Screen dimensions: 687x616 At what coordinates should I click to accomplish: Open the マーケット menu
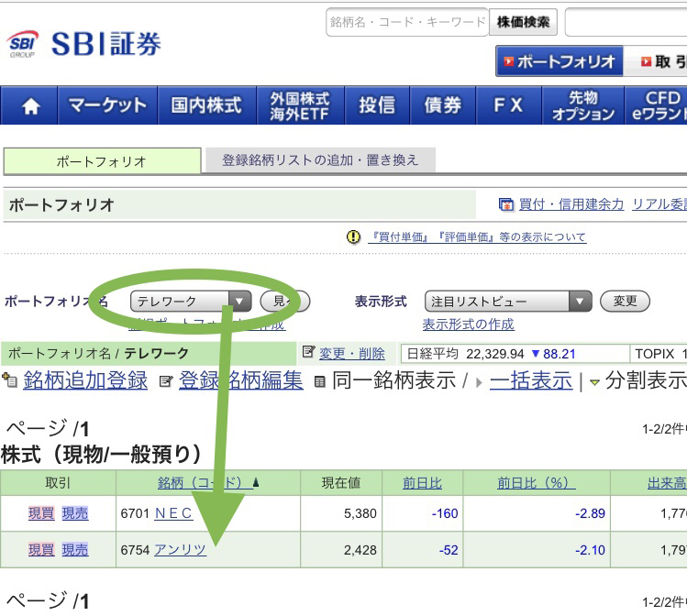[x=107, y=105]
